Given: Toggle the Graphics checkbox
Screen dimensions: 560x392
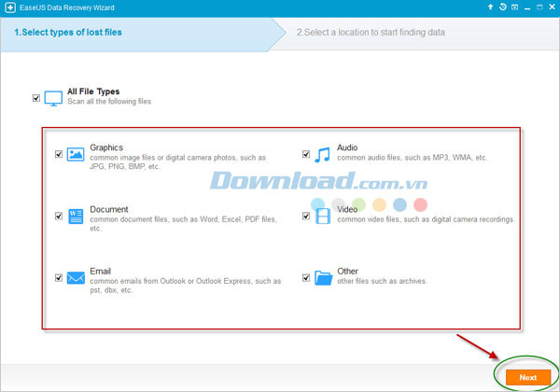Looking at the screenshot, I should (59, 154).
